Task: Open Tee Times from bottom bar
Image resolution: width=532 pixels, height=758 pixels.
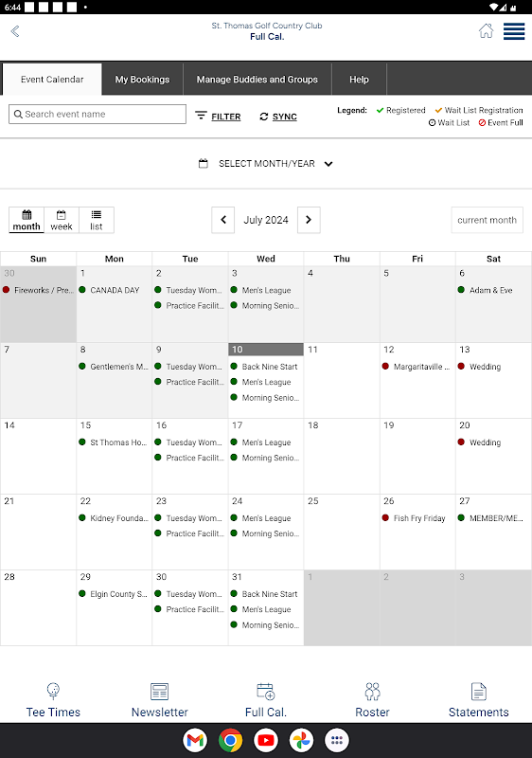Action: [x=53, y=700]
